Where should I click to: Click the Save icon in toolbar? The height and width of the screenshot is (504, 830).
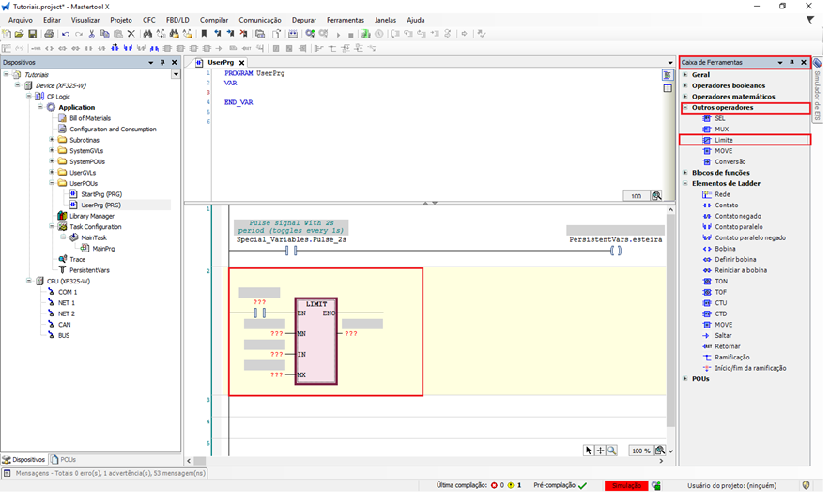(x=33, y=34)
